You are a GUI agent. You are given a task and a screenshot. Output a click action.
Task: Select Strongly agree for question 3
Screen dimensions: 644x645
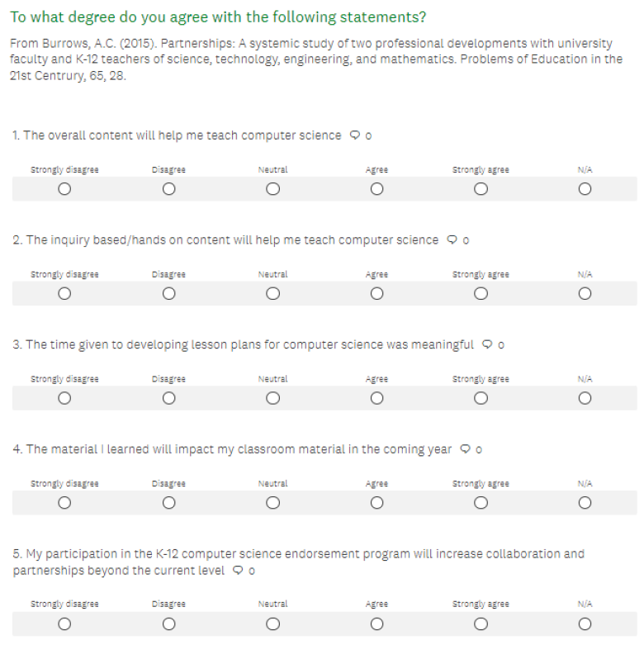tap(481, 398)
